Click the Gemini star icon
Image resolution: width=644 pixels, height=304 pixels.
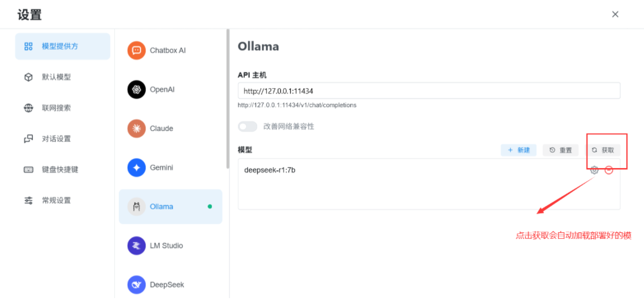pos(137,168)
